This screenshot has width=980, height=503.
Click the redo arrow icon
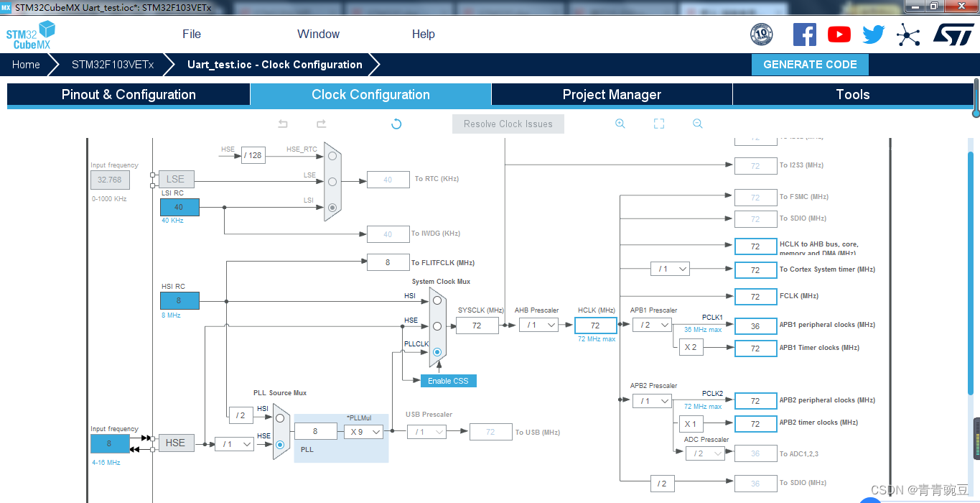pyautogui.click(x=321, y=124)
